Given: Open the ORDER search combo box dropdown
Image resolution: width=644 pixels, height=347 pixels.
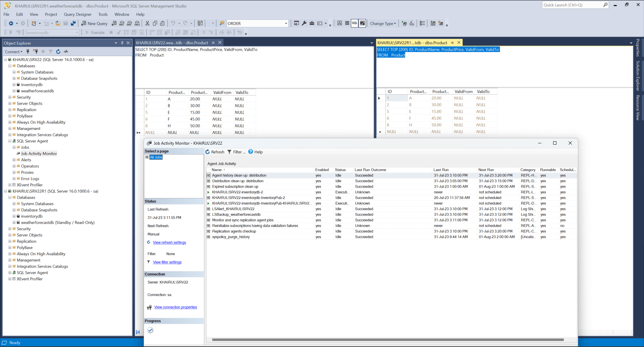Looking at the screenshot, I should click(x=286, y=23).
